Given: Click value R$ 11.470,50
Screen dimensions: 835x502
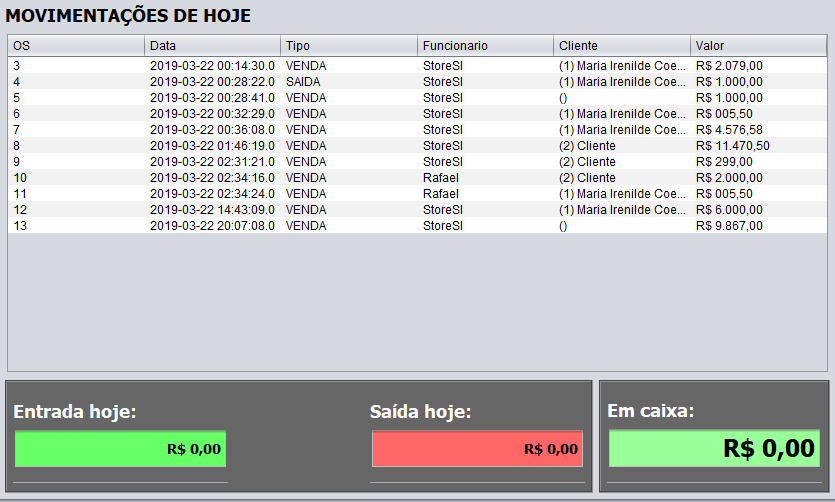Looking at the screenshot, I should [732, 145].
